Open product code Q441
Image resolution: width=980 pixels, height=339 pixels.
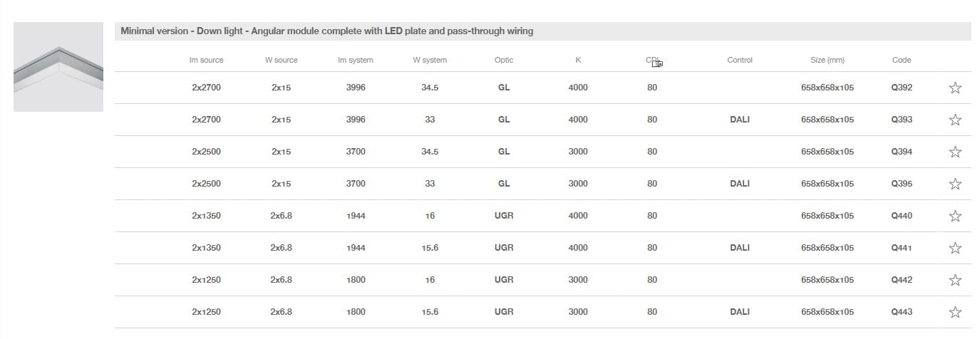(x=902, y=248)
